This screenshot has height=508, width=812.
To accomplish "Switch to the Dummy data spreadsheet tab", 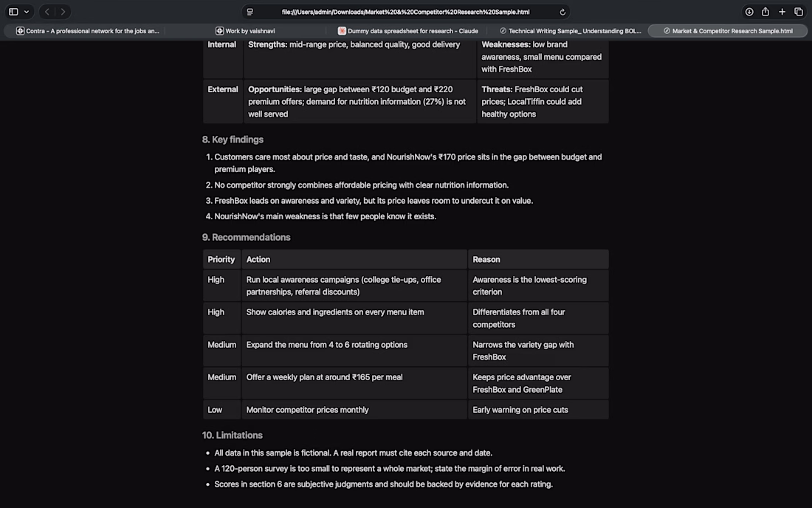I will 407,31.
